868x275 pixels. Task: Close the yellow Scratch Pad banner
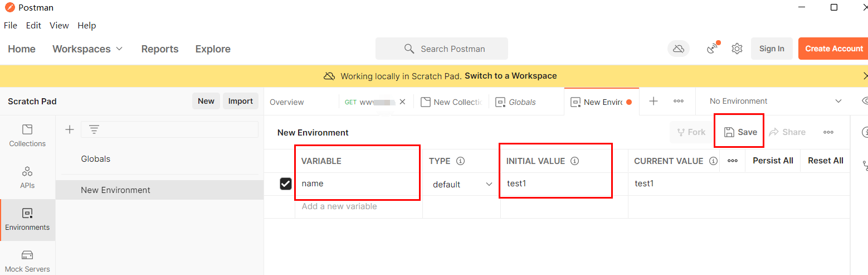(865, 76)
